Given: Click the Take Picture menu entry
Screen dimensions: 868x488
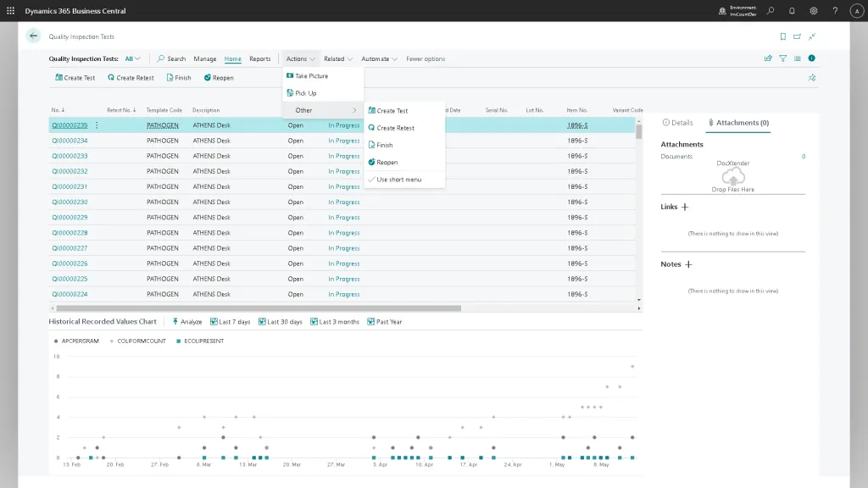Looking at the screenshot, I should coord(311,76).
